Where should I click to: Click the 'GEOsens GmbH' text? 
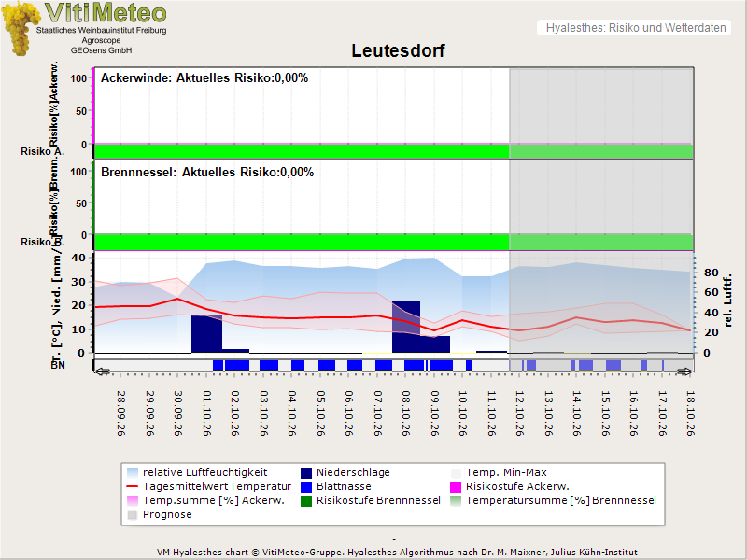(101, 50)
